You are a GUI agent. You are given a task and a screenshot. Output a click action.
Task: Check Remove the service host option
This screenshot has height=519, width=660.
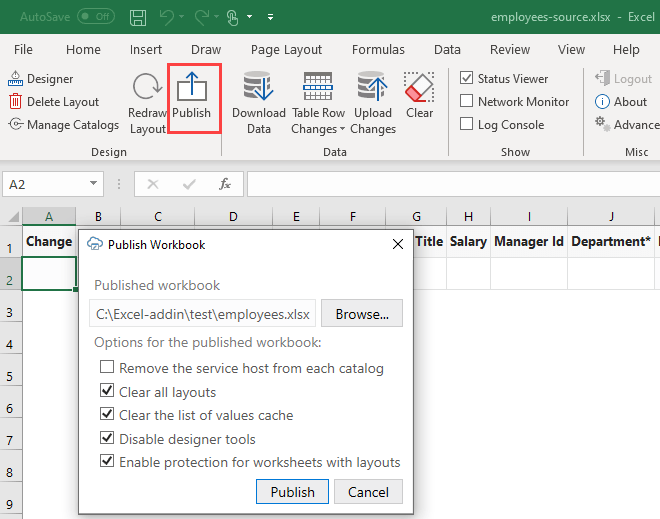(x=107, y=367)
